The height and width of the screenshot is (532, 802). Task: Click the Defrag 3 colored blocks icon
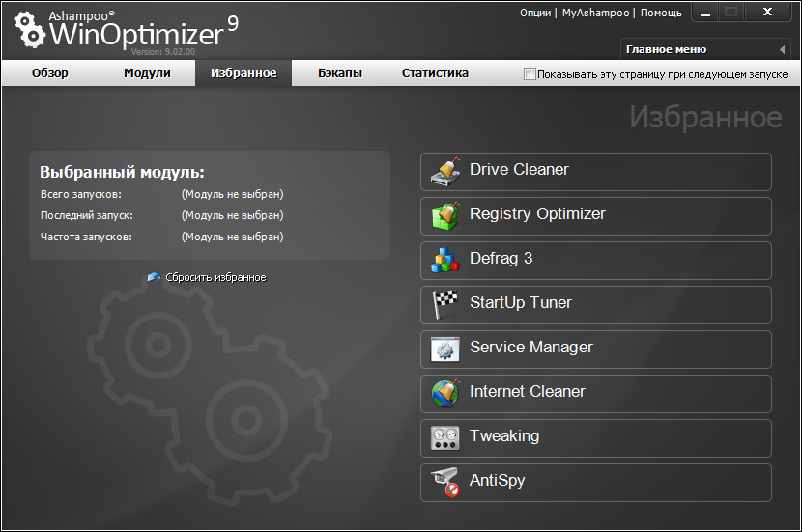[444, 261]
